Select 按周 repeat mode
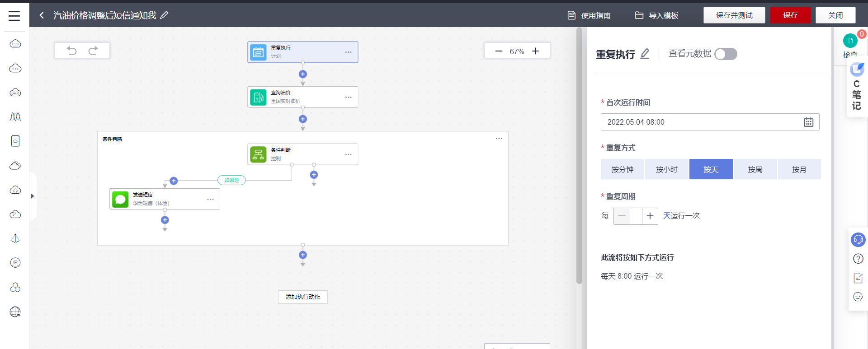Image resolution: width=868 pixels, height=349 pixels. [x=755, y=169]
